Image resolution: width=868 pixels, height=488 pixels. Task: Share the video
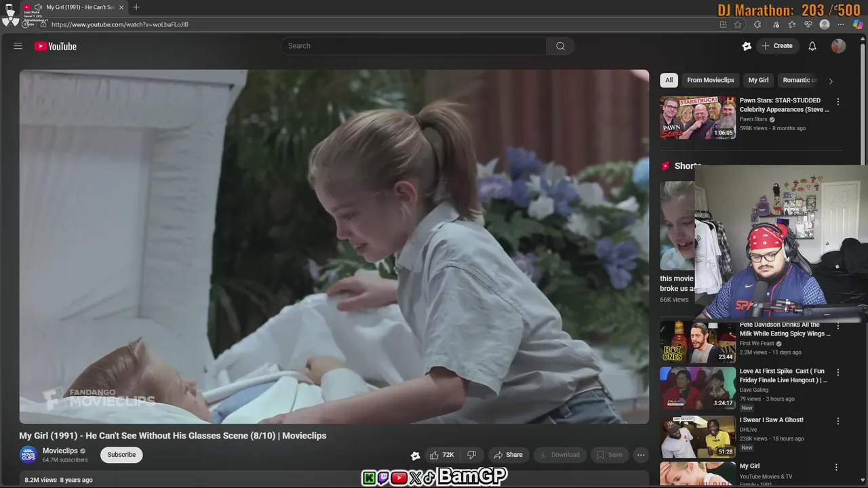508,455
